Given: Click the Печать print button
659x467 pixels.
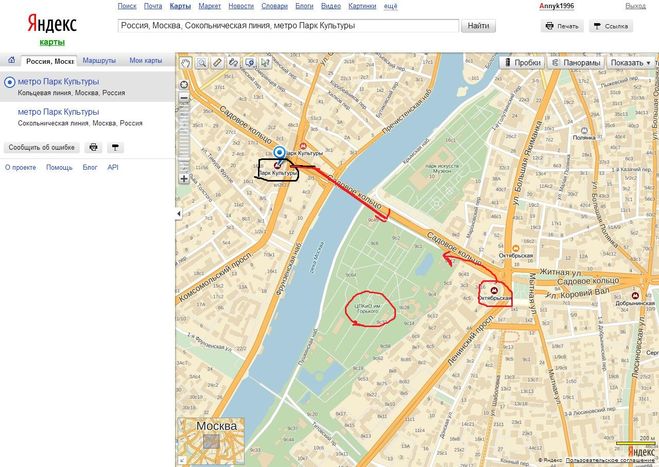Looking at the screenshot, I should (x=562, y=26).
